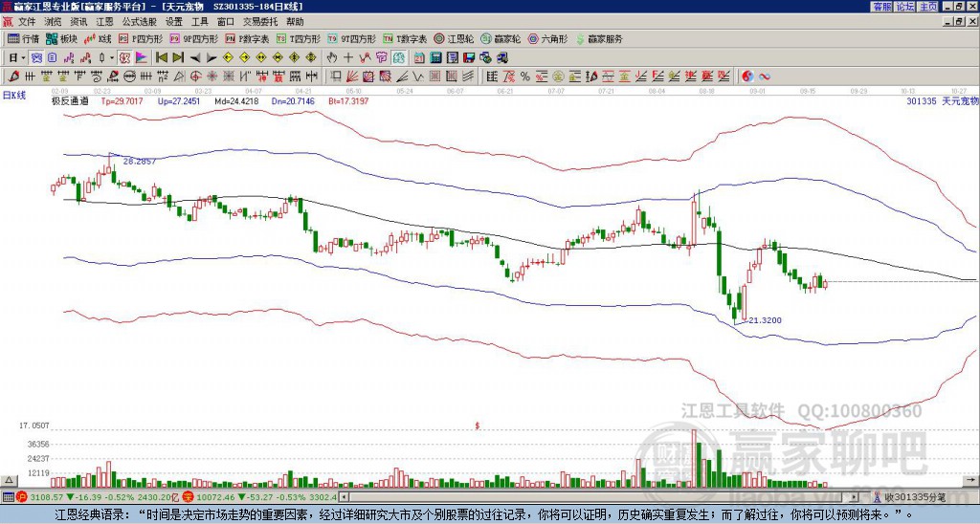
Task: Open the 9T四方形 tool
Action: point(352,38)
